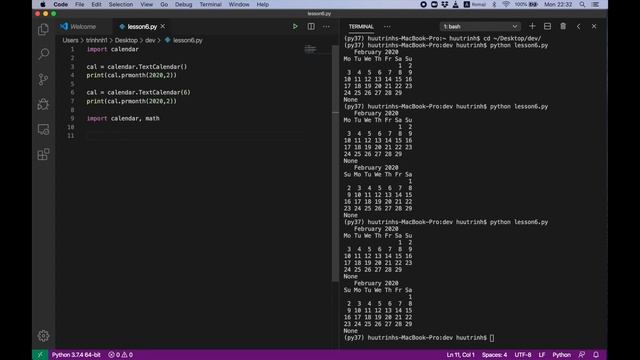Open the Debug menu

(183, 4)
